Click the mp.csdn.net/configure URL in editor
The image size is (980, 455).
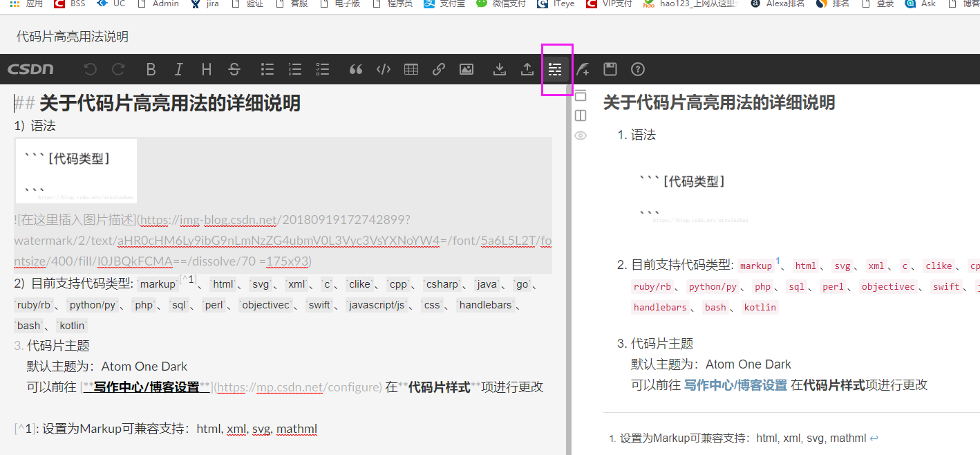(300, 387)
